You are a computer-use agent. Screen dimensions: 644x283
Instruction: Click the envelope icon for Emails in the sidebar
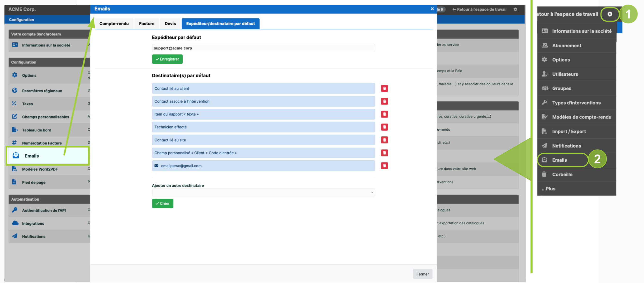coord(16,156)
